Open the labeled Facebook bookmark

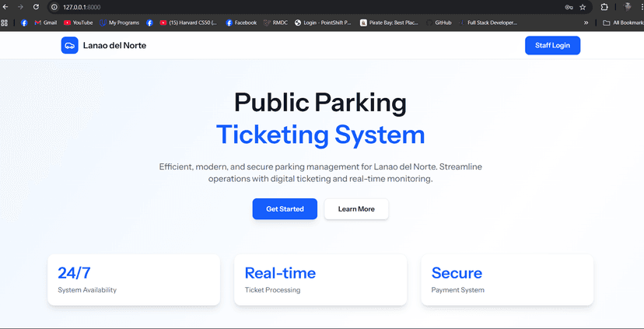coord(241,23)
